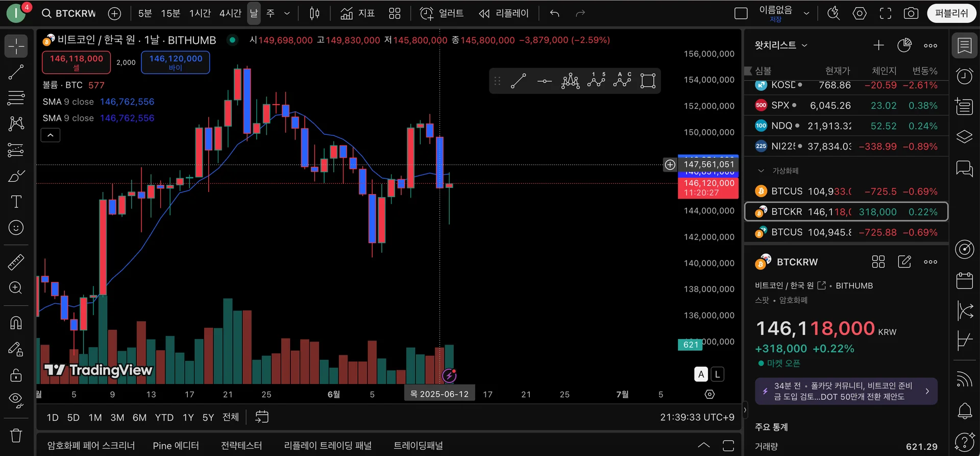
Task: Click the 146,120,000 바이 buy button
Action: point(176,62)
